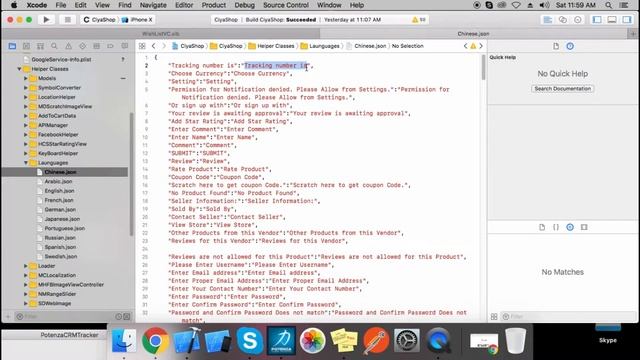Toggle the Navigator panel visibility
Screen dimensions: 640x360
click(x=597, y=20)
